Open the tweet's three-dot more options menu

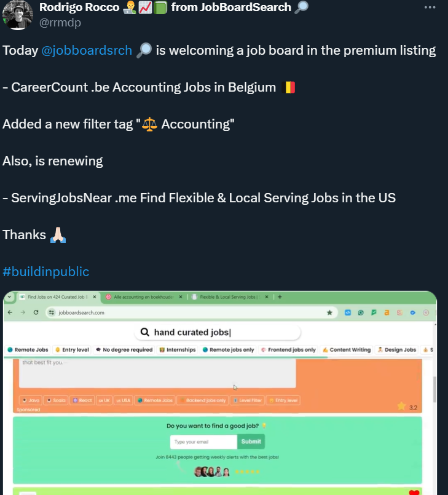(430, 7)
